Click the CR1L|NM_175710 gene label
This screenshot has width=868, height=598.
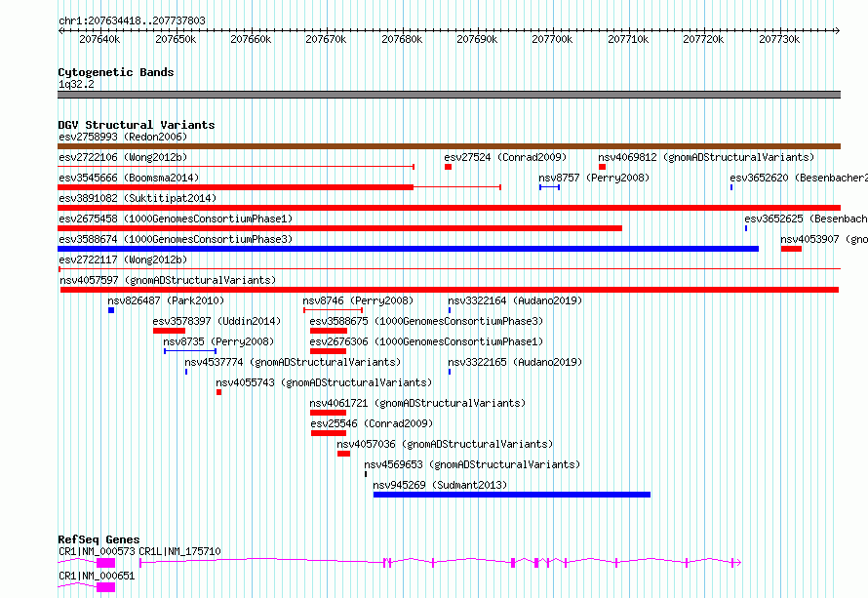[x=179, y=551]
